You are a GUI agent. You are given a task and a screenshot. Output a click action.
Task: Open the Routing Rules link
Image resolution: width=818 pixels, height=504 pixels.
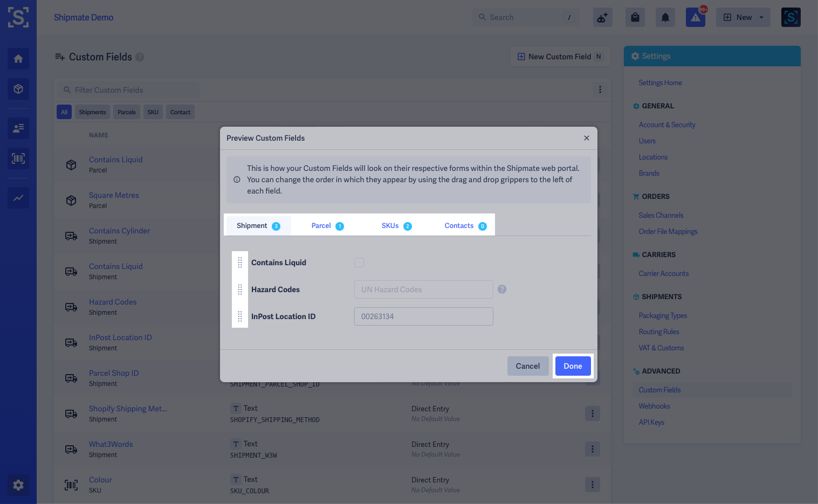click(x=659, y=332)
